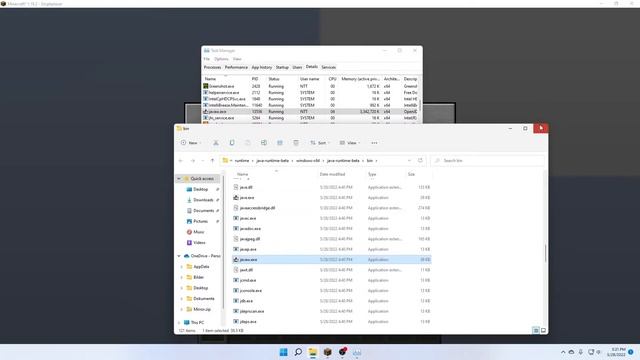Switch to the Processes tab in Task Manager

click(x=212, y=67)
